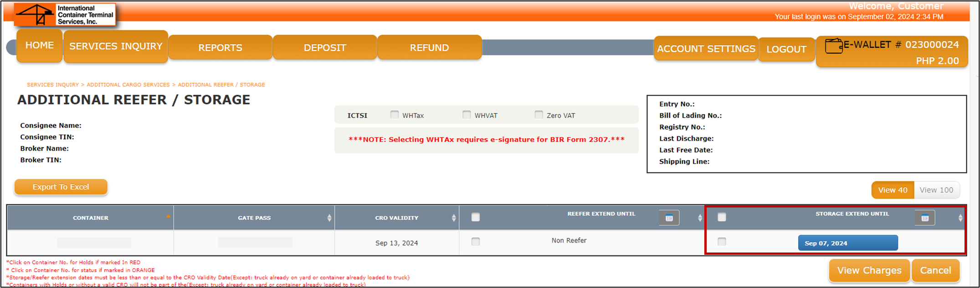Select all in Storage Extend header checkbox
Image resolution: width=980 pixels, height=288 pixels.
(722, 217)
